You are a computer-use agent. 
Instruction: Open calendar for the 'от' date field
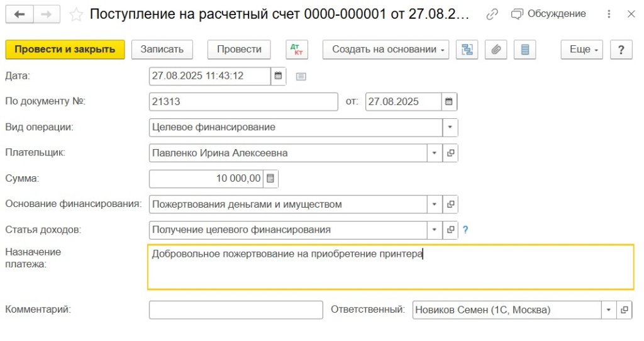tap(448, 102)
